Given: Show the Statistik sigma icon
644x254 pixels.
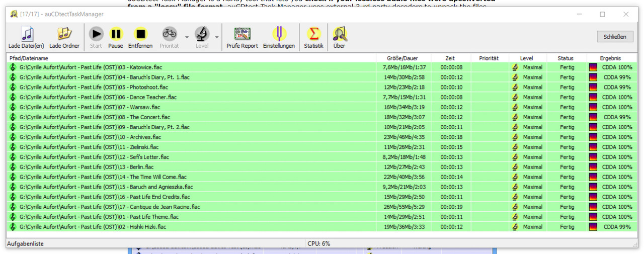Looking at the screenshot, I should coord(314,34).
